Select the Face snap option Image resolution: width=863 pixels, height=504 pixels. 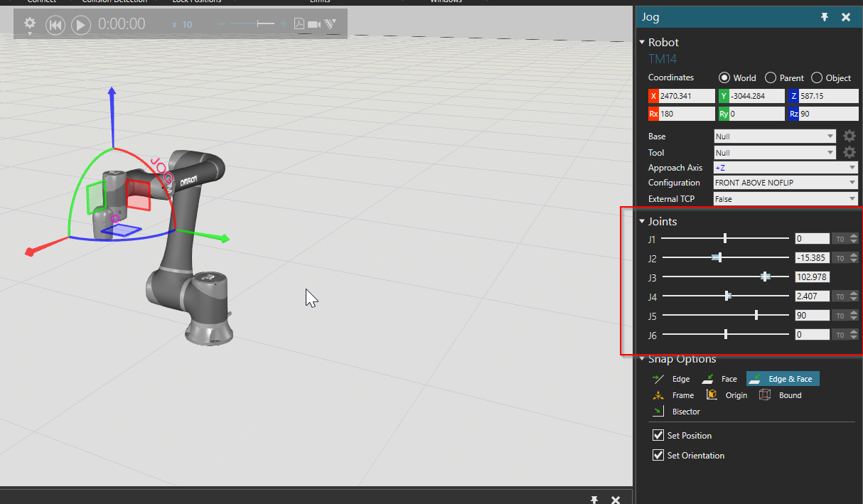[x=719, y=379]
